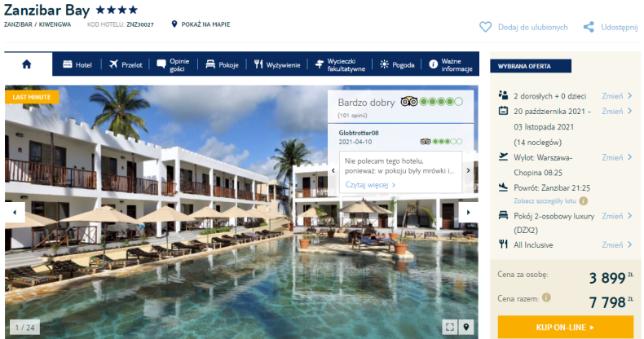The height and width of the screenshot is (339, 644).
Task: Change number of travelers via Zmień
Action: (x=616, y=96)
